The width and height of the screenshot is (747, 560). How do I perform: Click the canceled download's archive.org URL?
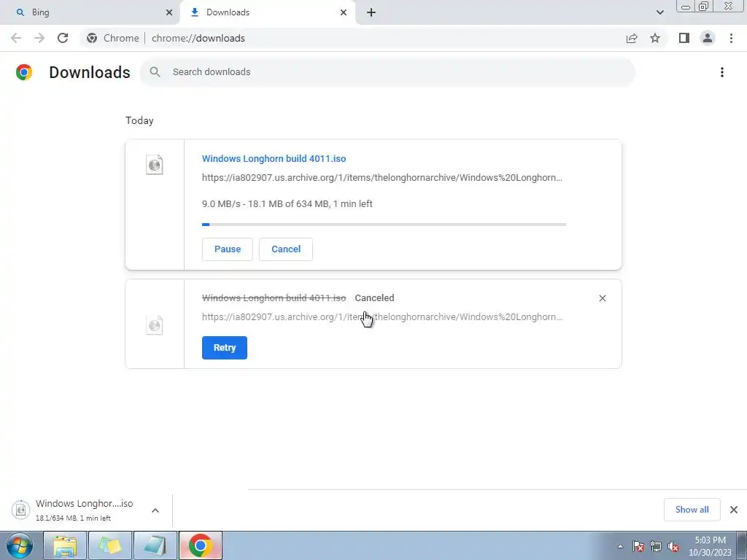click(382, 317)
